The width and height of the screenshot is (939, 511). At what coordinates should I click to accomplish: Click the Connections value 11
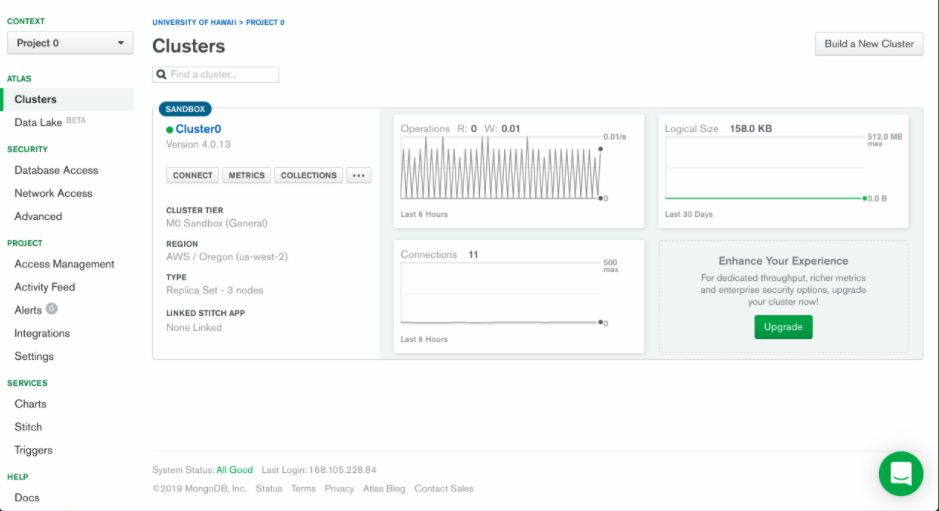click(x=473, y=255)
